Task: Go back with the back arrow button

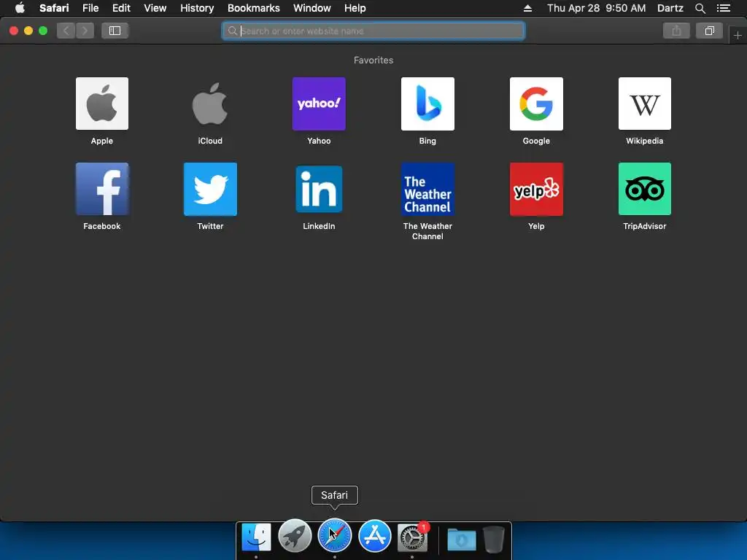Action: (66, 31)
